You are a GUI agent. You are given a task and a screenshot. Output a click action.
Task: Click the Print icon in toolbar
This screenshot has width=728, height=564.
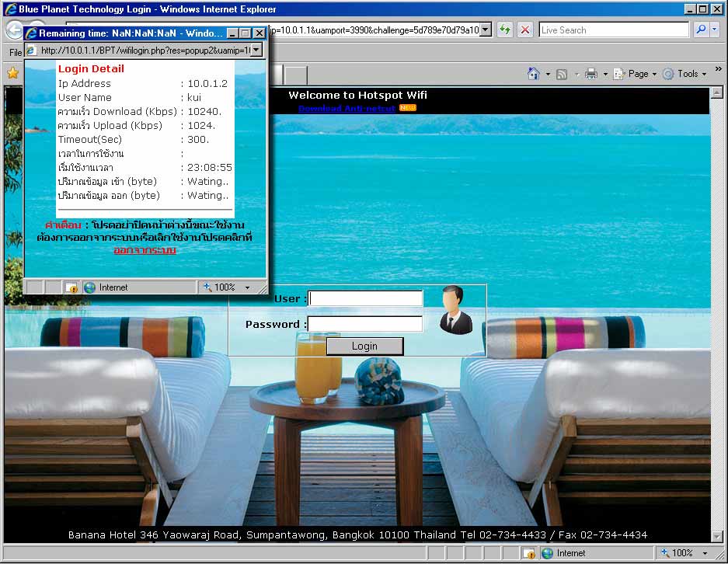(x=591, y=74)
